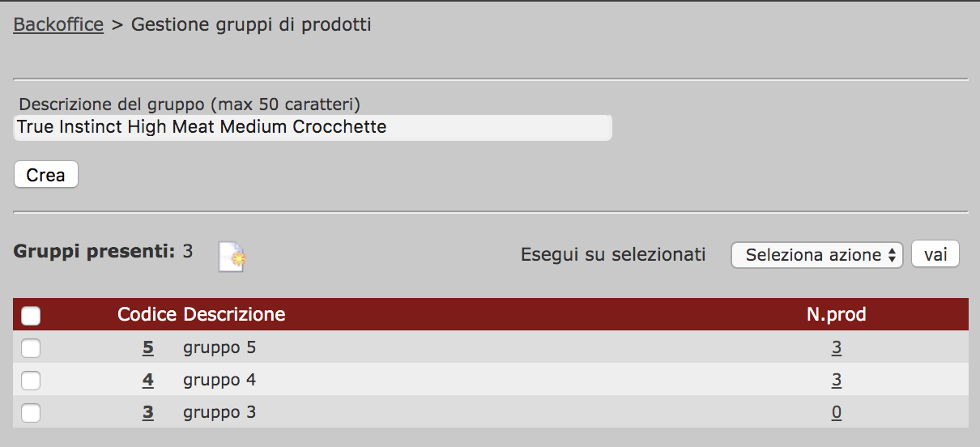Click the N.prod column header
The image size is (980, 447).
pyautogui.click(x=836, y=315)
